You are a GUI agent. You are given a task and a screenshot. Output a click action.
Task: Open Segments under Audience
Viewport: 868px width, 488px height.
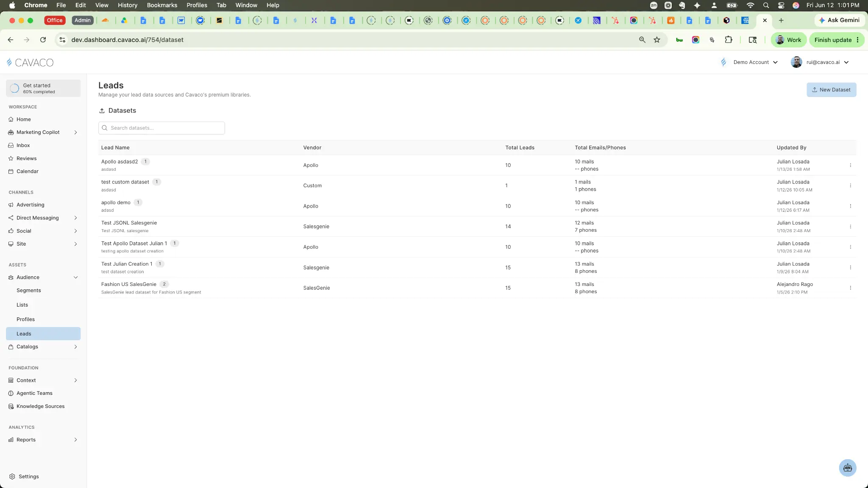tap(29, 291)
